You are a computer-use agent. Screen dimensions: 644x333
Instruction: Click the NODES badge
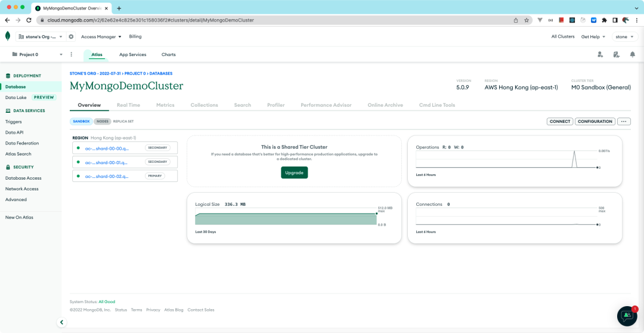tap(103, 121)
